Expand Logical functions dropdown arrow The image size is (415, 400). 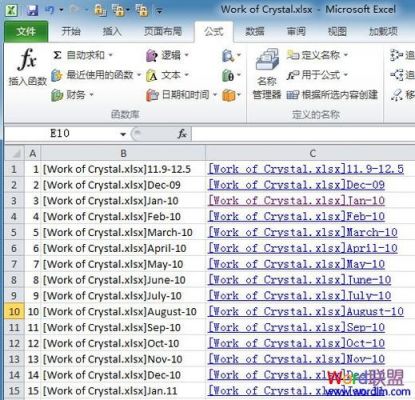pyautogui.click(x=186, y=55)
